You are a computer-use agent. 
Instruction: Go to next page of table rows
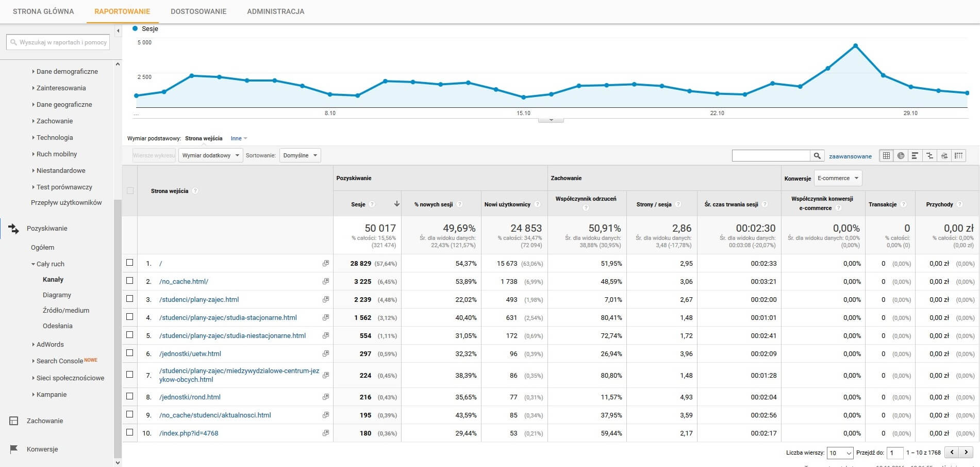click(966, 452)
